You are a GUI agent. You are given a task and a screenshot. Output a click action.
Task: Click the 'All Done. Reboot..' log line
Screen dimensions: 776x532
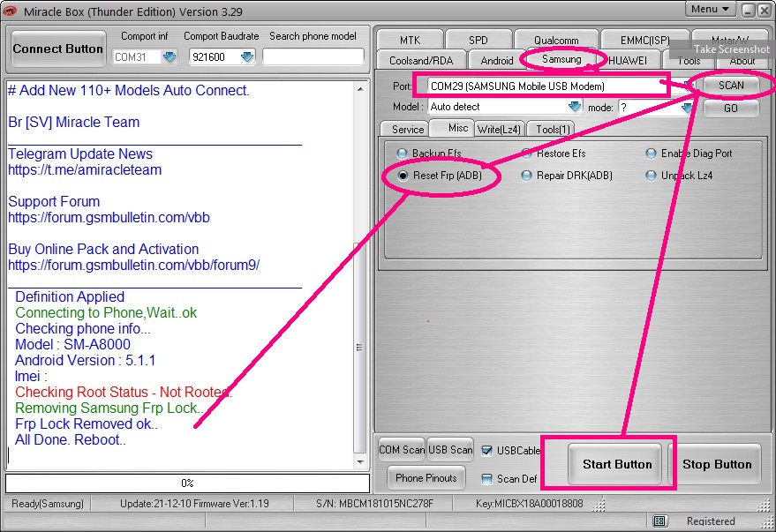click(71, 440)
